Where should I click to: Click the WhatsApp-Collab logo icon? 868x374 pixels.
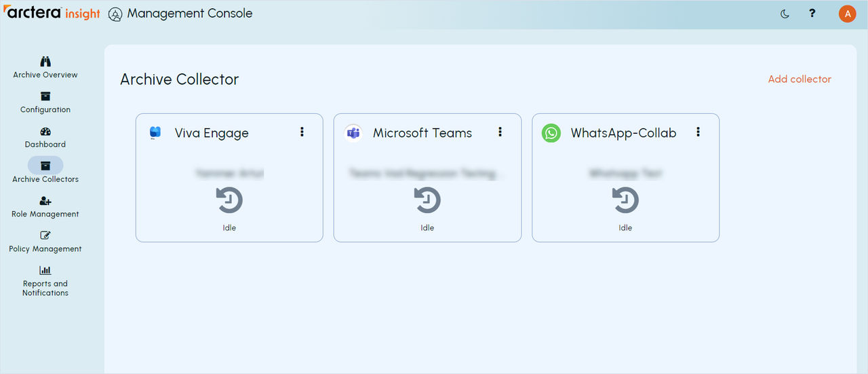[551, 133]
